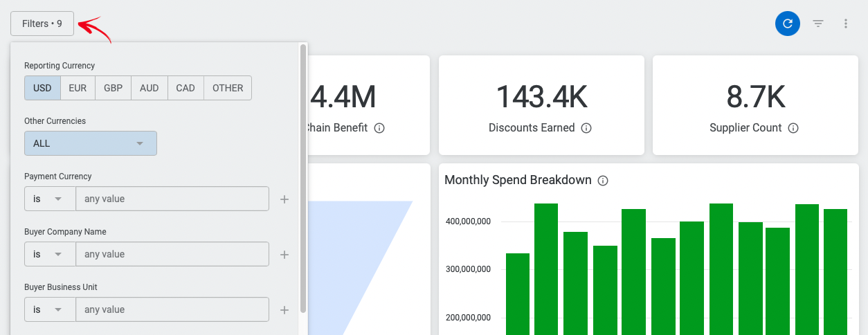The image size is (868, 335).
Task: Click the filter panel vertical scrollbar
Action: pyautogui.click(x=303, y=177)
